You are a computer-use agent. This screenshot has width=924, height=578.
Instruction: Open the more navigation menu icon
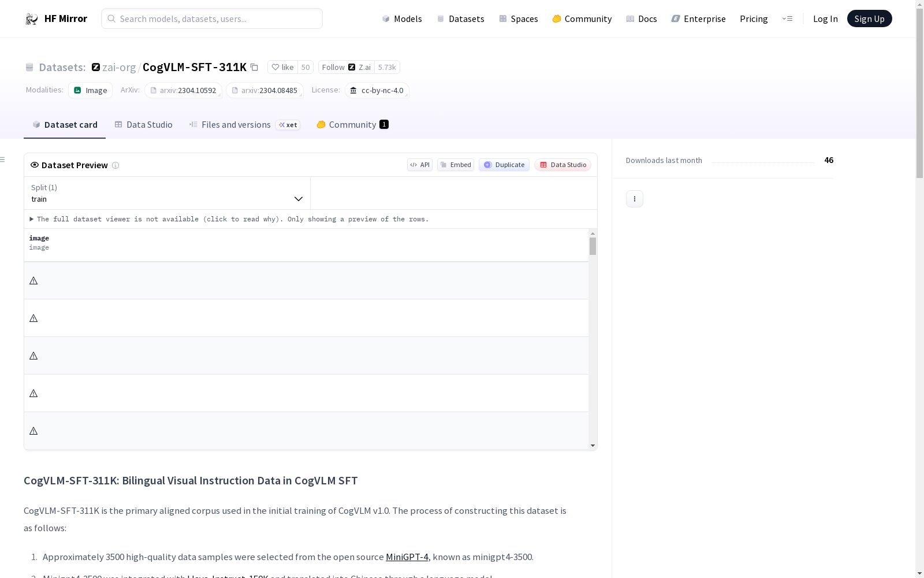(787, 18)
